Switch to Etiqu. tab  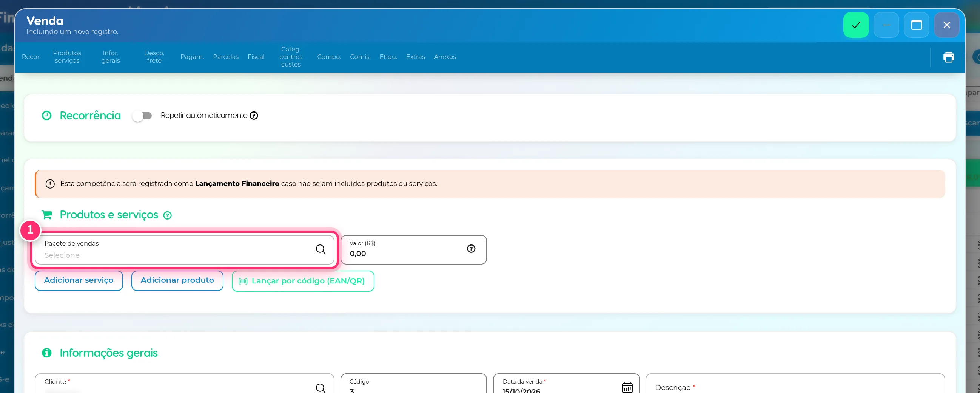tap(388, 57)
